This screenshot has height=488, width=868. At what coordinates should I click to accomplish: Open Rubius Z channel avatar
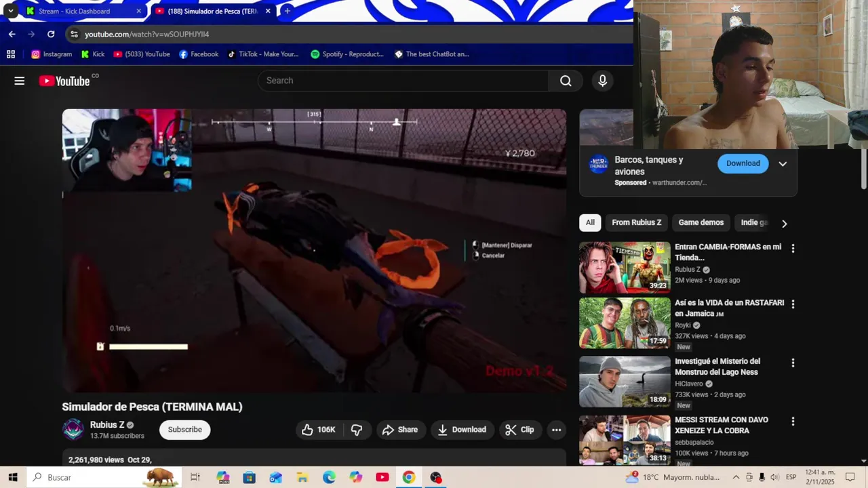(x=73, y=430)
